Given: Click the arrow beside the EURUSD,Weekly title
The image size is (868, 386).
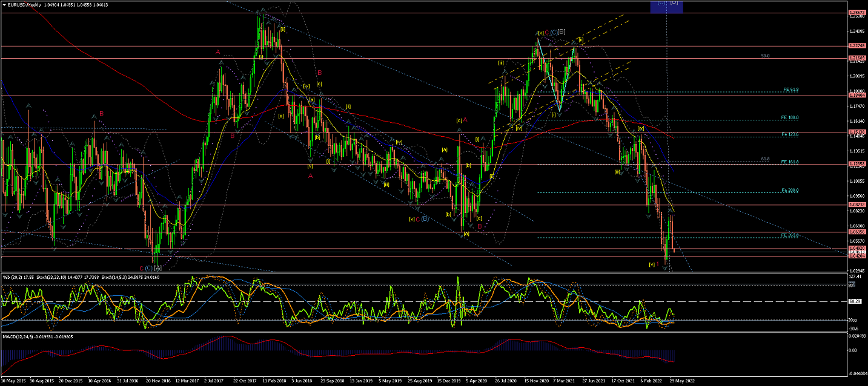Looking at the screenshot, I should (x=4, y=4).
